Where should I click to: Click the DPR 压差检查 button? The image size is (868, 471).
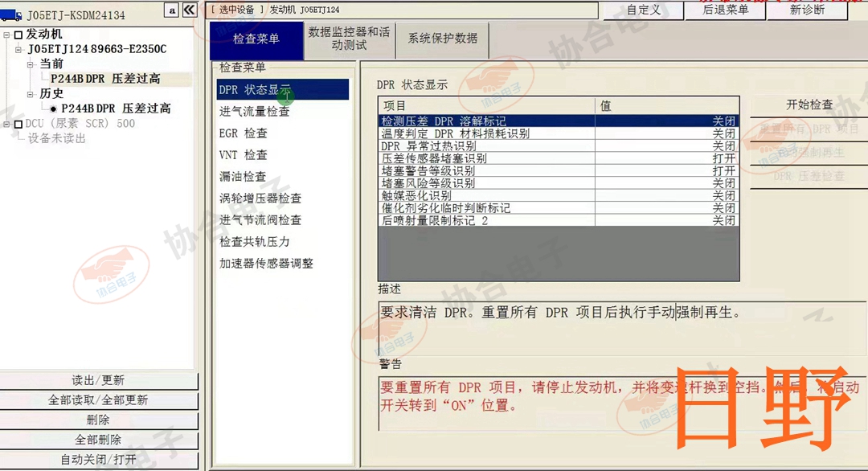(x=809, y=177)
